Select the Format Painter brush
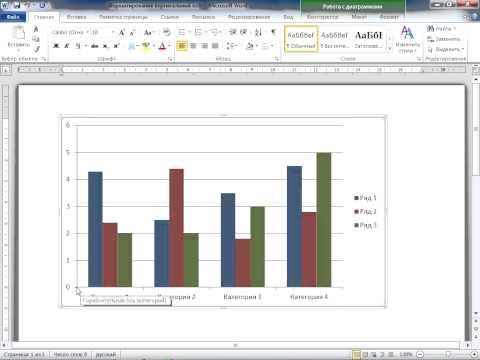Viewport: 480px width, 360px height. pyautogui.click(x=36, y=49)
